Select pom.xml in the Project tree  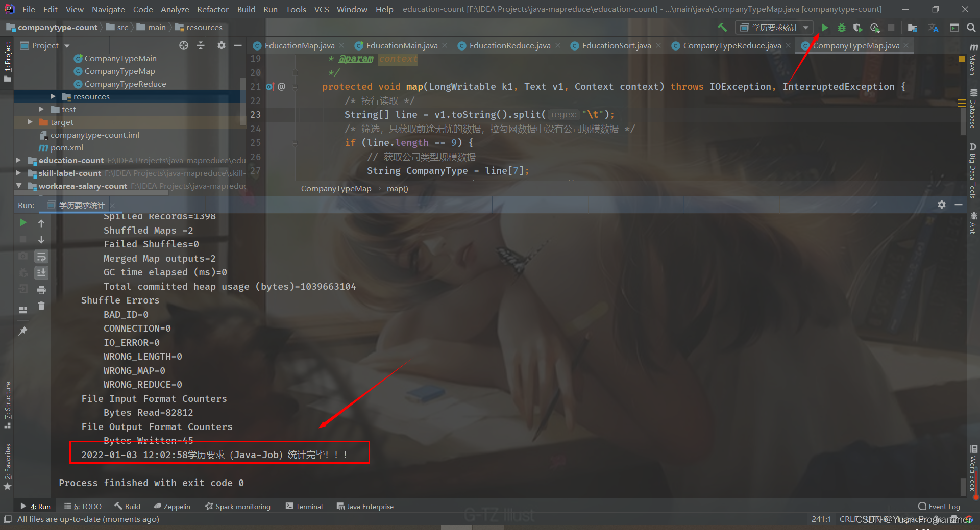click(66, 147)
